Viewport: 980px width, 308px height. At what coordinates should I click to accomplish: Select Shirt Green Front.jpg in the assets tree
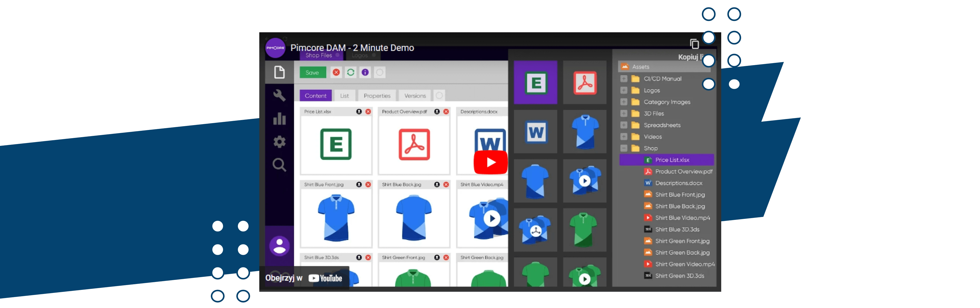(x=677, y=241)
